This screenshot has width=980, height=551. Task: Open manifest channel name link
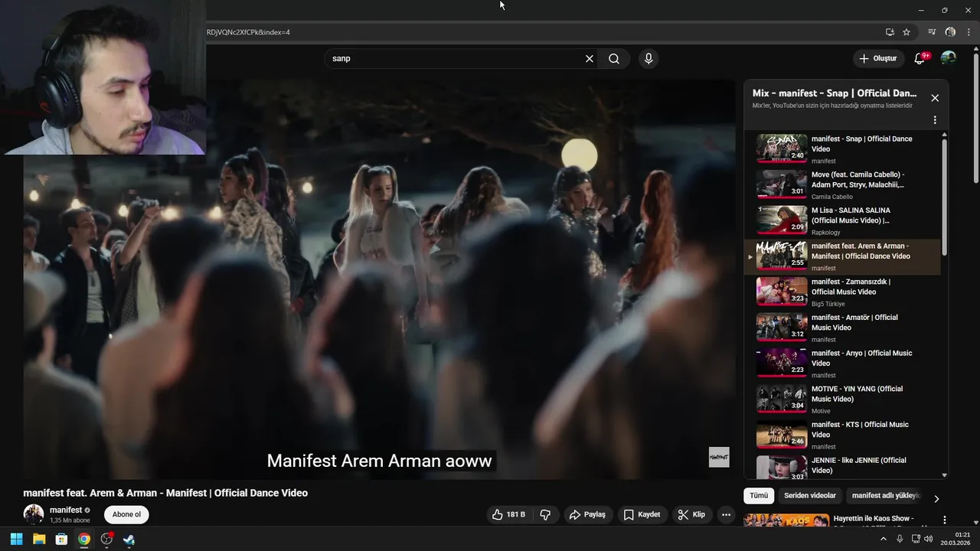click(66, 510)
